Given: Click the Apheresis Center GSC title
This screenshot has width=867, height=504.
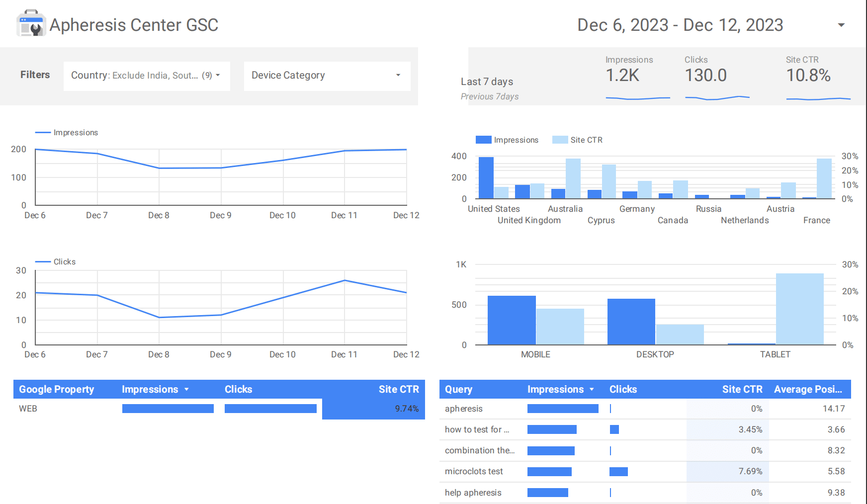Looking at the screenshot, I should click(x=134, y=25).
